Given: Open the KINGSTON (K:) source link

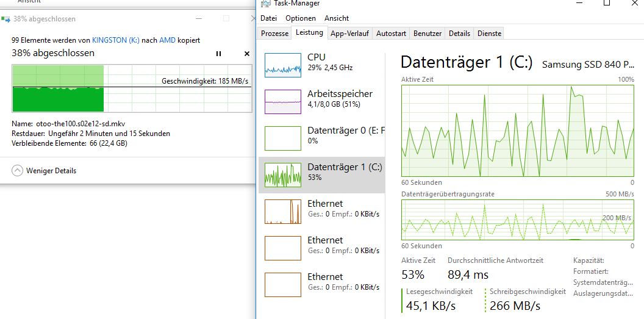Looking at the screenshot, I should point(116,40).
